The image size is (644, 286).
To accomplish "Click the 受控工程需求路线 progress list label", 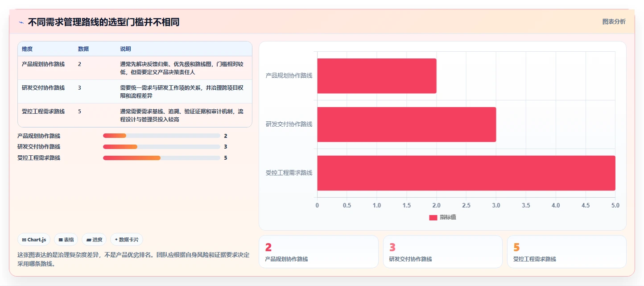I will (39, 158).
